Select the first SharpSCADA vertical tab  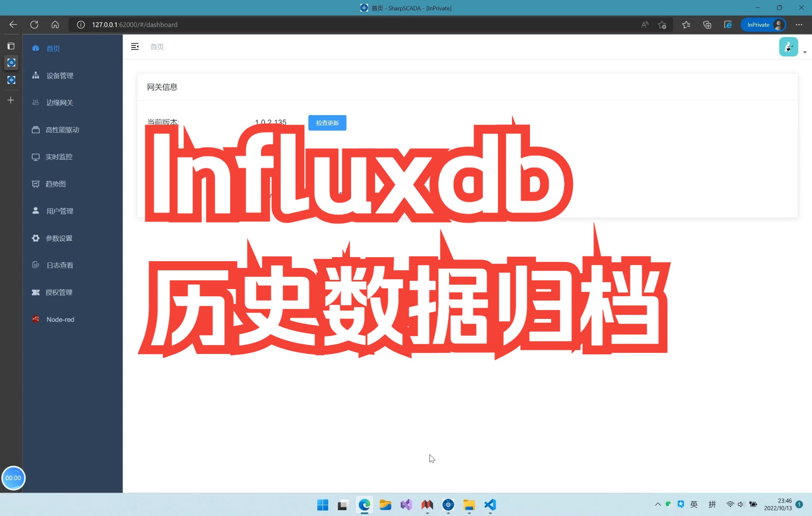[x=11, y=63]
